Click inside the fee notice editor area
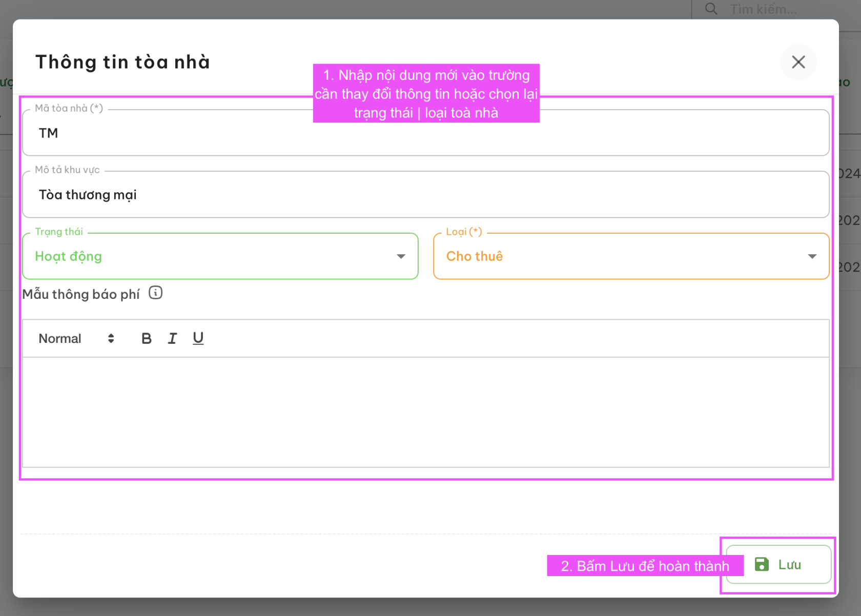Viewport: 861px width, 616px height. click(x=425, y=412)
